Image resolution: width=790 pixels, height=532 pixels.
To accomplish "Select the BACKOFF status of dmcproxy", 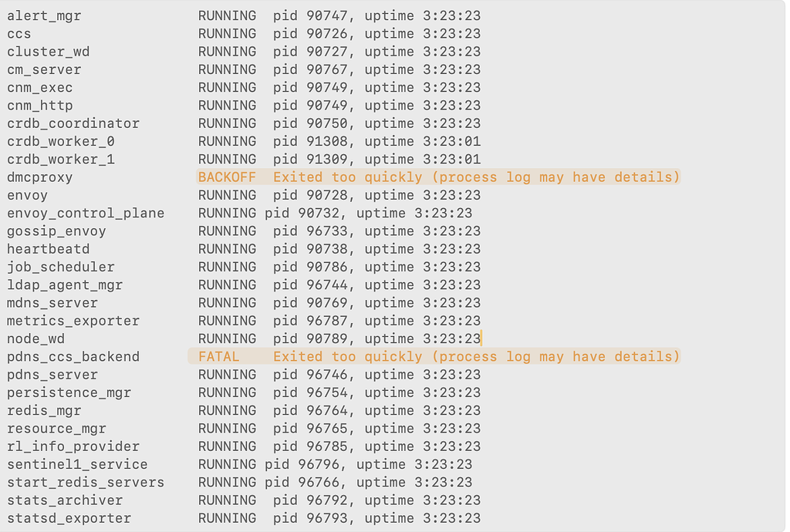I will pyautogui.click(x=227, y=177).
